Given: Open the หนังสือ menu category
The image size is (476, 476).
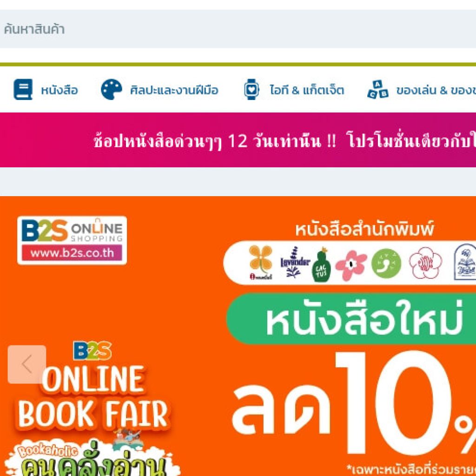Looking at the screenshot, I should [x=59, y=91].
